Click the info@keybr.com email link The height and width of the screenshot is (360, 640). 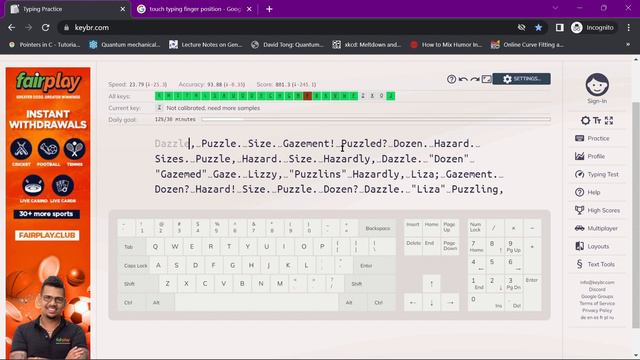tap(597, 282)
